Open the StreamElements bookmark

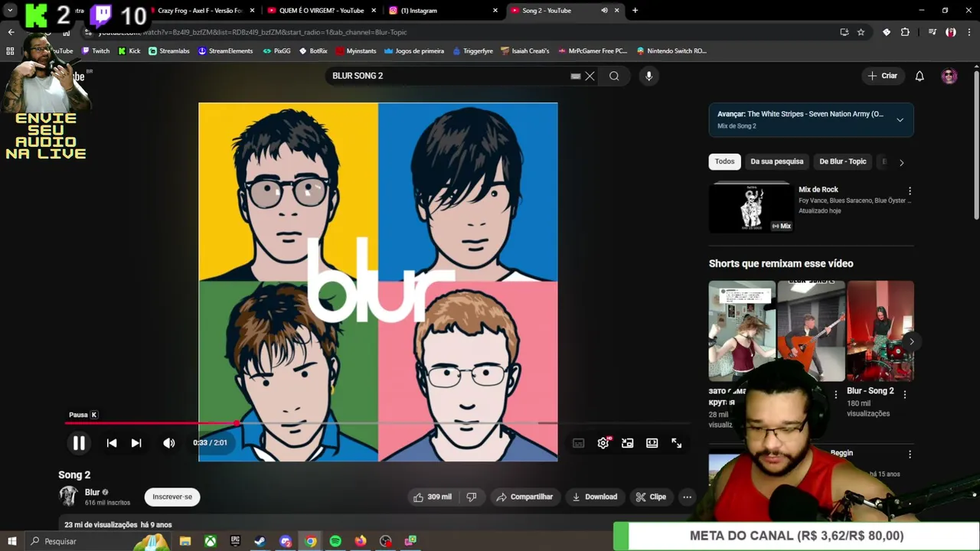[225, 51]
